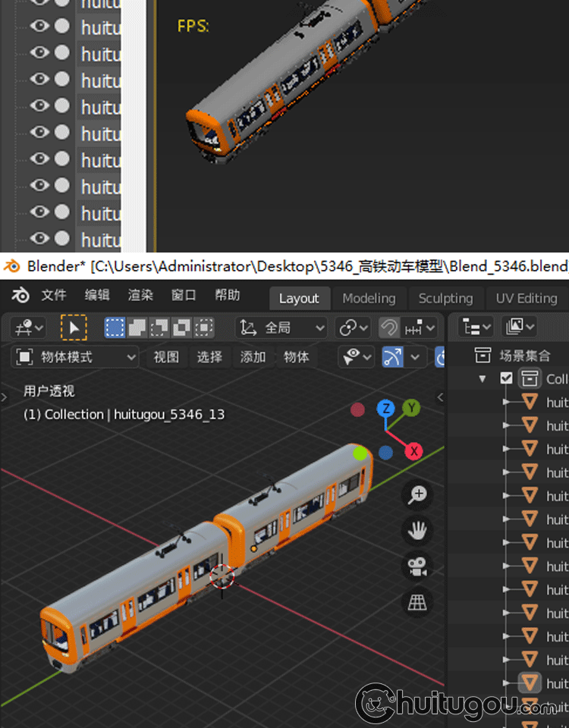The height and width of the screenshot is (728, 569).
Task: Click the red X axis gizmo handle
Action: 413,452
